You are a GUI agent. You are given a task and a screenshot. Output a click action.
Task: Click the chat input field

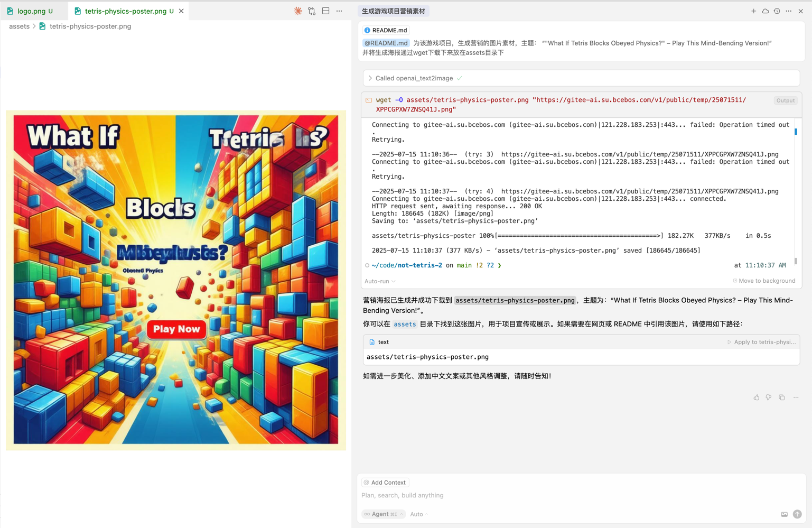(528, 495)
